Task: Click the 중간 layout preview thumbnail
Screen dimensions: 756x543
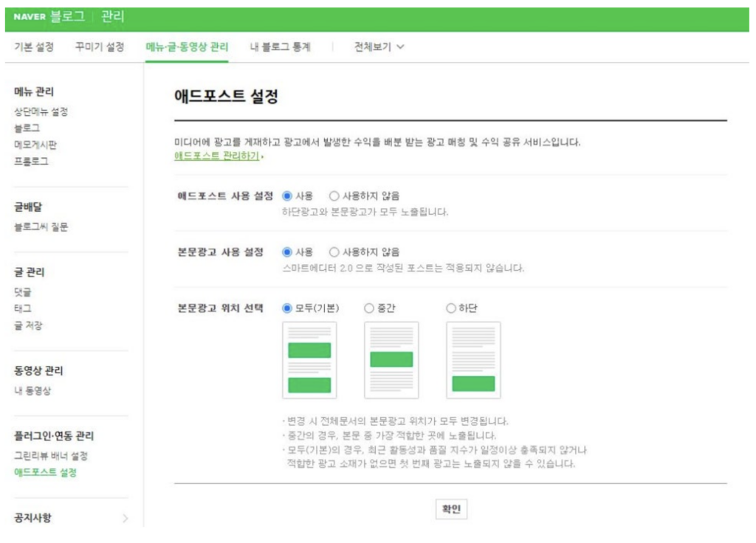Action: coord(391,360)
